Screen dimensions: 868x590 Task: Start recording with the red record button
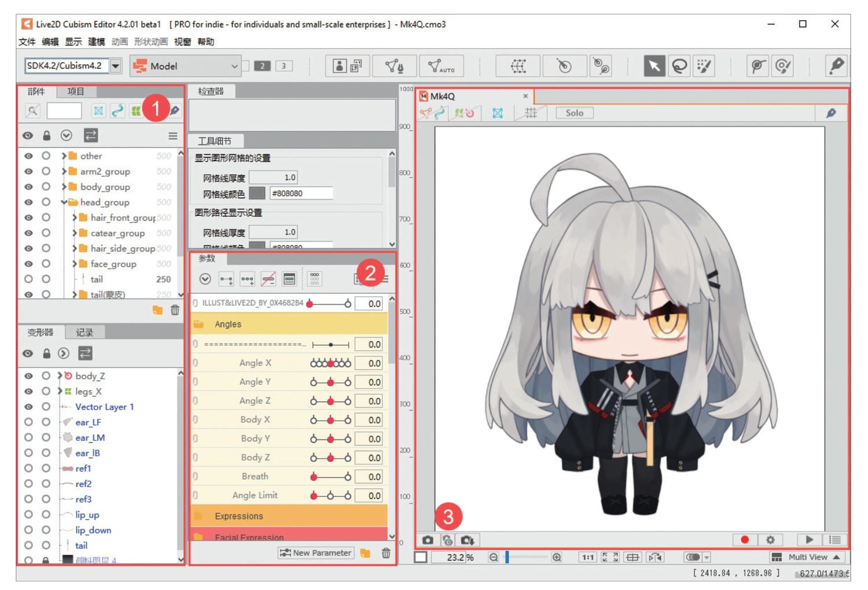click(x=745, y=540)
